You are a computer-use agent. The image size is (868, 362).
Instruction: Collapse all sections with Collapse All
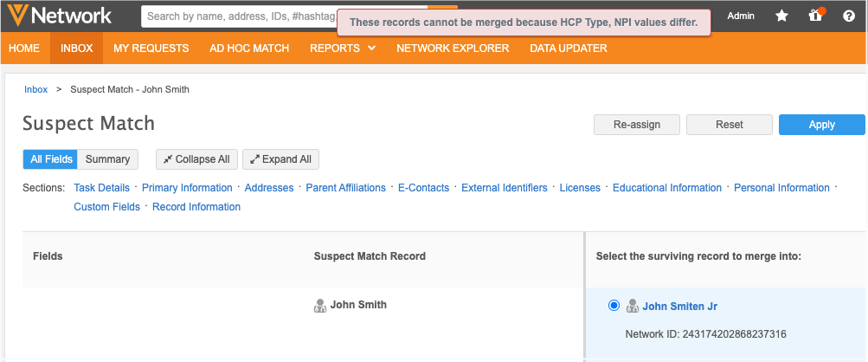click(196, 159)
